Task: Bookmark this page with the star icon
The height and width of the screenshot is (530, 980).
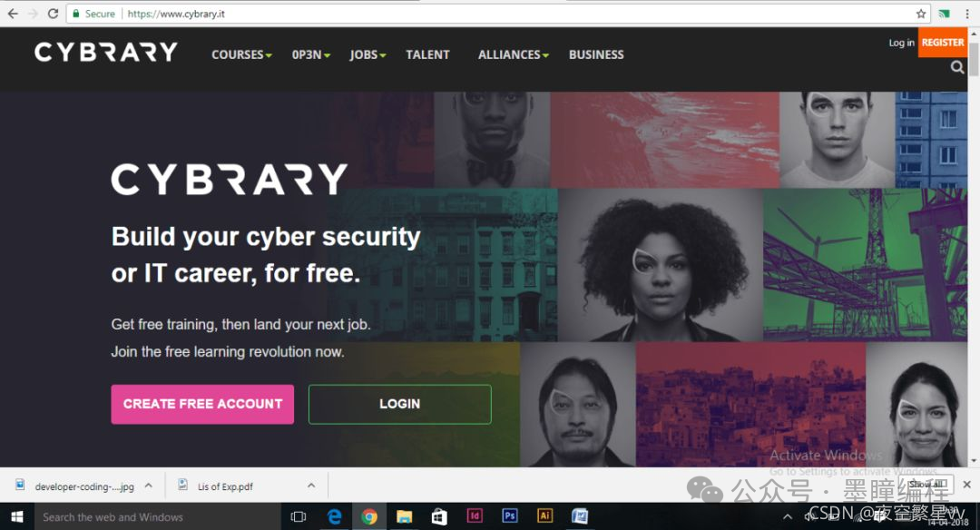Action: (921, 14)
